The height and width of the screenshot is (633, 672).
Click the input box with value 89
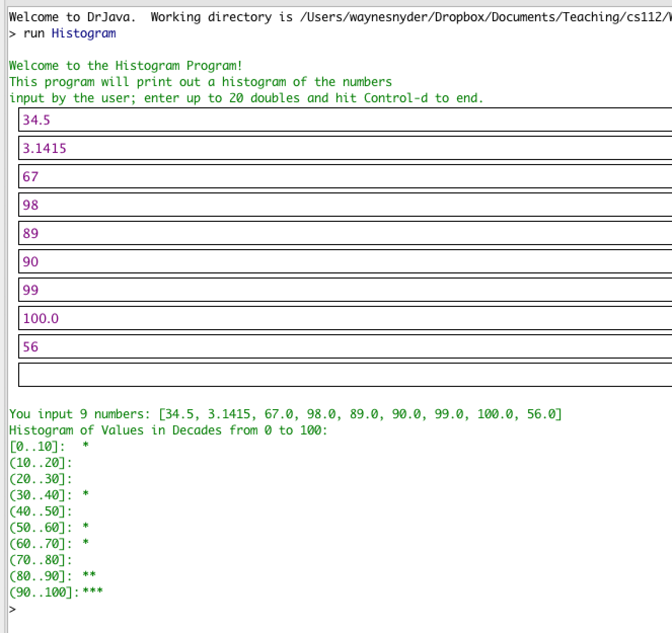[x=345, y=233]
